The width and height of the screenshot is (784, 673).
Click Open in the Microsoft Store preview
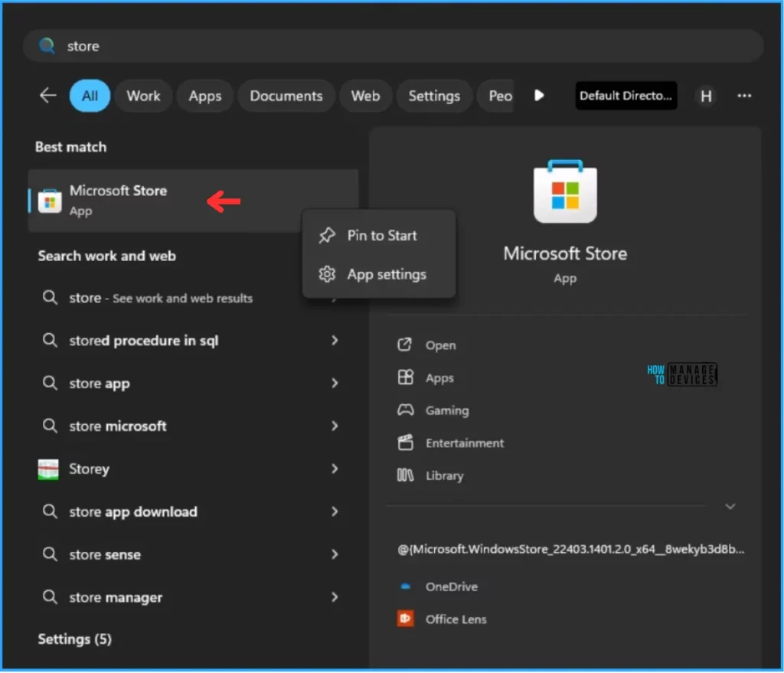coord(440,345)
